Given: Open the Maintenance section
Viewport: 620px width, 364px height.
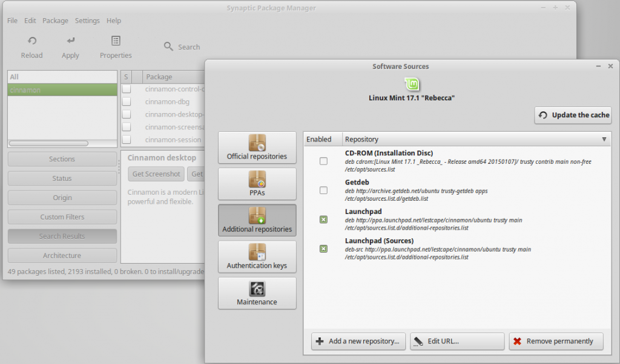Looking at the screenshot, I should point(257,293).
